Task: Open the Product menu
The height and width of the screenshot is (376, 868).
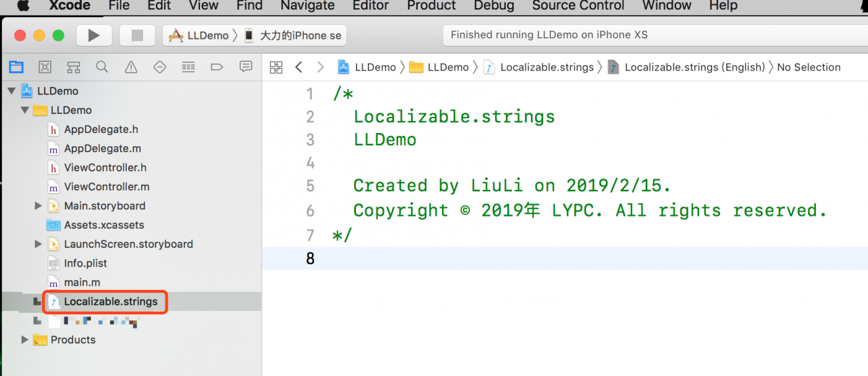Action: pyautogui.click(x=431, y=5)
